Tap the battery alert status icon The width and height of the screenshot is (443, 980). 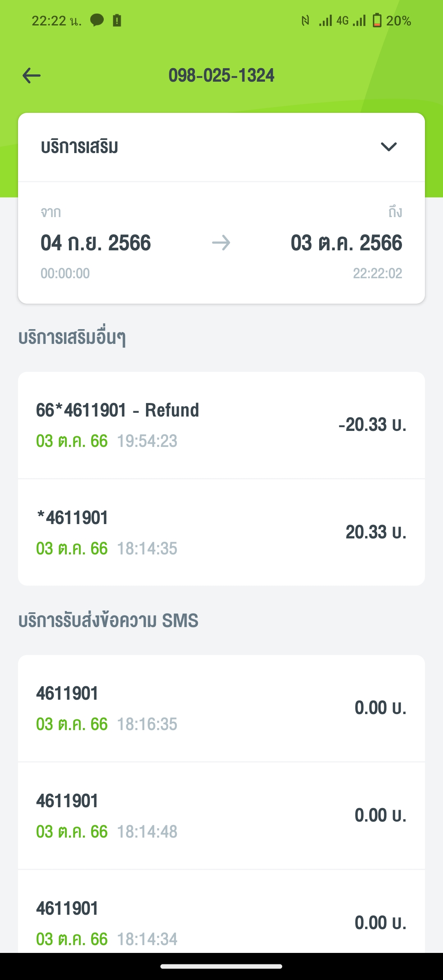click(x=117, y=20)
